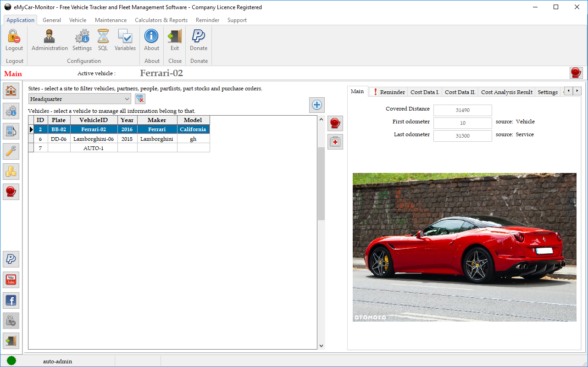Open sidebar gear settings icon
This screenshot has width=588, height=367.
coord(11,111)
